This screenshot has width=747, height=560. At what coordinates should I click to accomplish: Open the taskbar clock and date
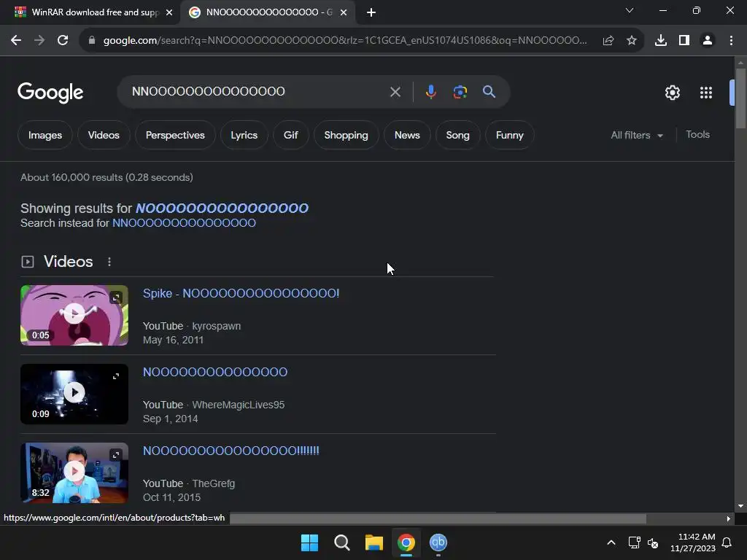(693, 542)
